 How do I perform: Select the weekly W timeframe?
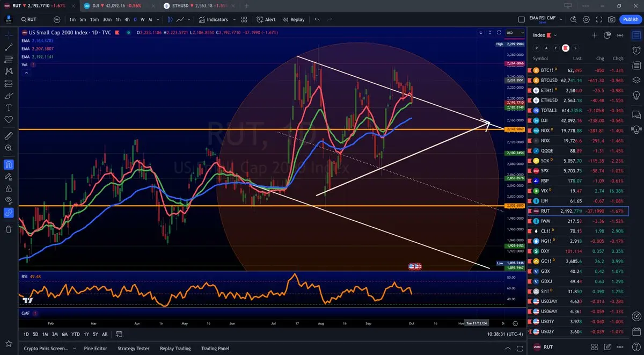[x=143, y=19]
